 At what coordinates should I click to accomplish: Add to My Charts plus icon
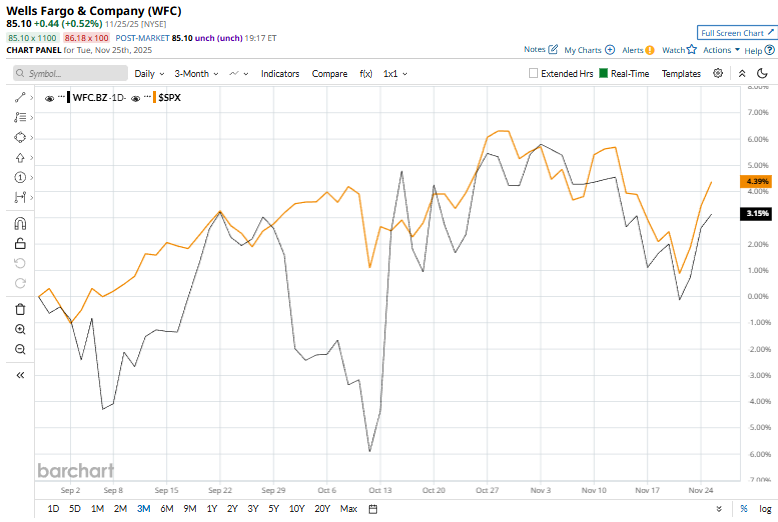tap(610, 50)
